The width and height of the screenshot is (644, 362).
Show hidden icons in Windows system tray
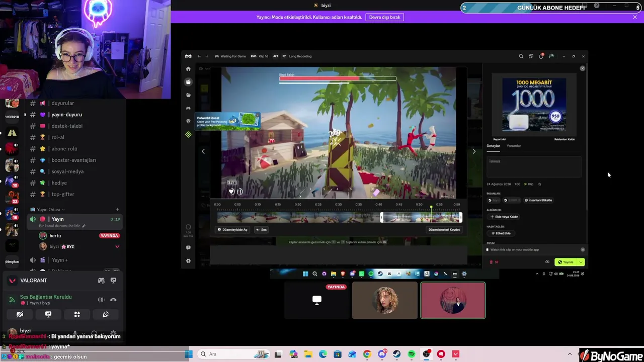[570, 354]
